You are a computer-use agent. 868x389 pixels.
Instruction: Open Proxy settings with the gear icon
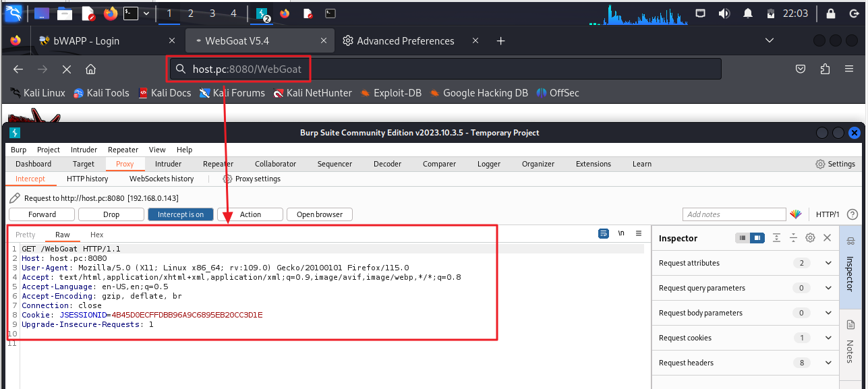coord(252,179)
